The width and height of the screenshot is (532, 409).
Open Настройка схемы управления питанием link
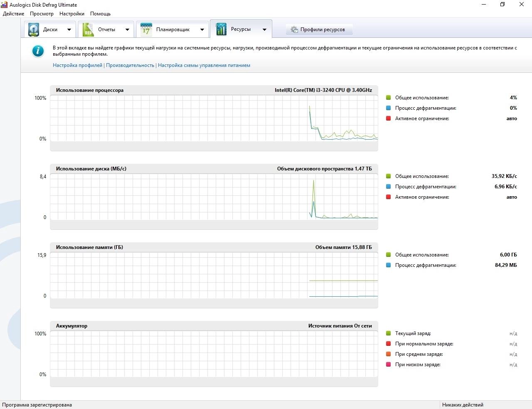(204, 65)
